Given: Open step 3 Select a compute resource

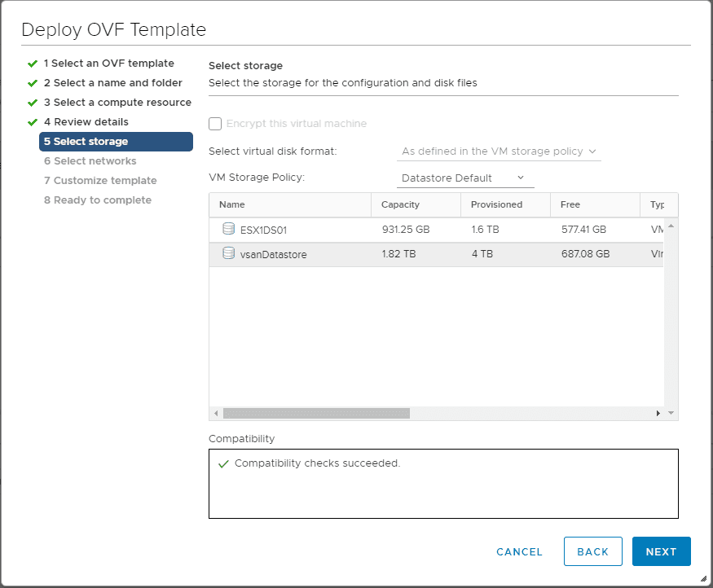Looking at the screenshot, I should pos(117,103).
